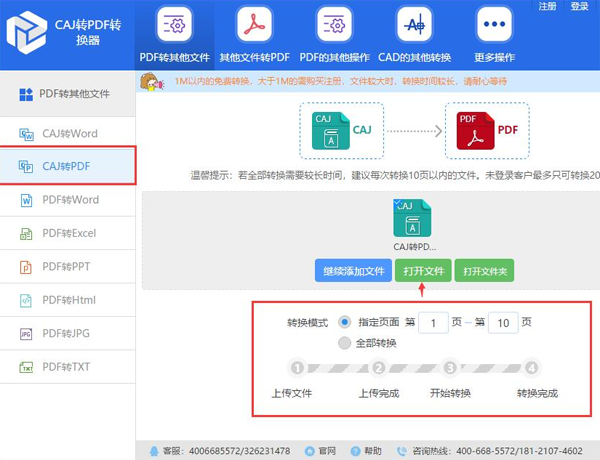Click progress step 1 上传文件
600x460 pixels.
[x=297, y=368]
